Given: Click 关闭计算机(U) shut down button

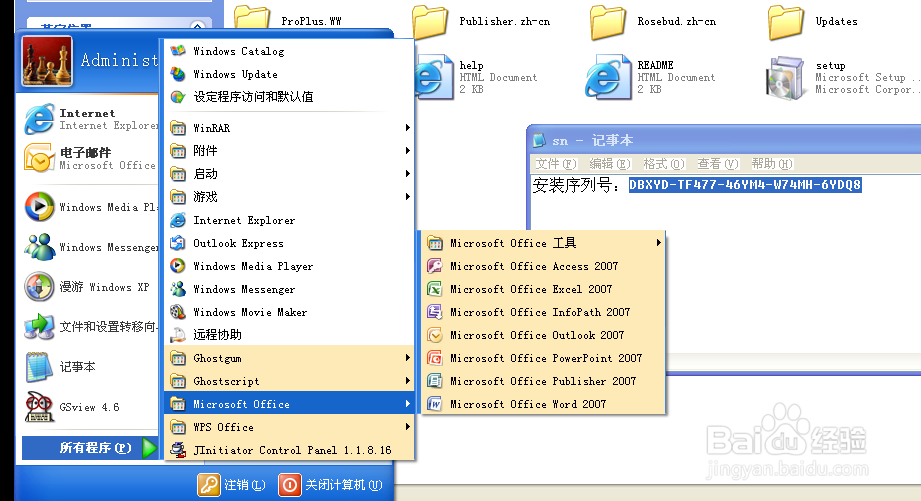Looking at the screenshot, I should [x=331, y=485].
